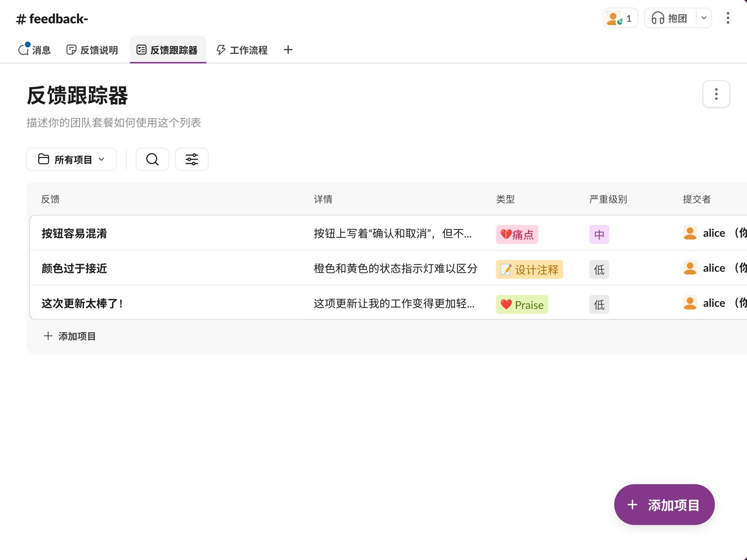Switch to the 消息 tab
The width and height of the screenshot is (747, 560).
coord(35,49)
